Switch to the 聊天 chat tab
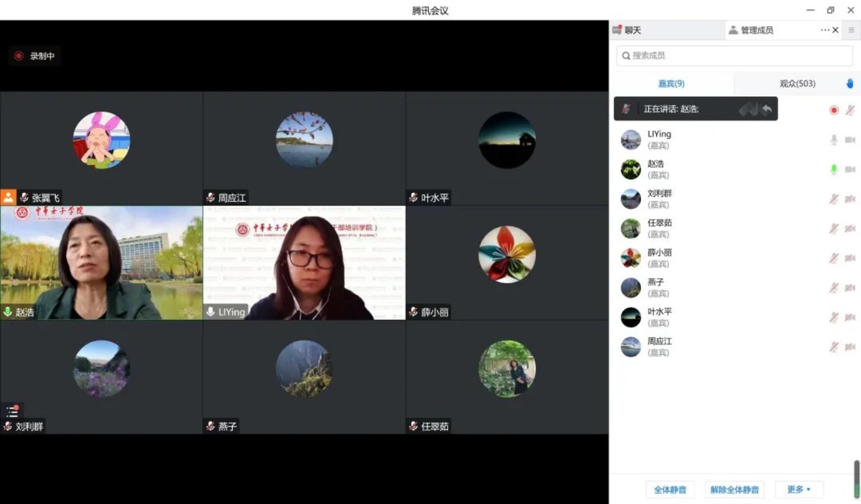 628,30
